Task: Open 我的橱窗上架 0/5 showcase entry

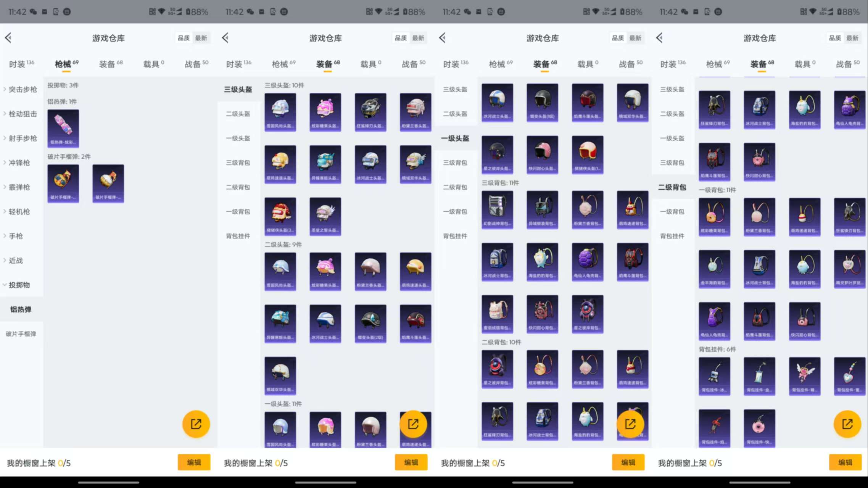Action: (x=38, y=462)
